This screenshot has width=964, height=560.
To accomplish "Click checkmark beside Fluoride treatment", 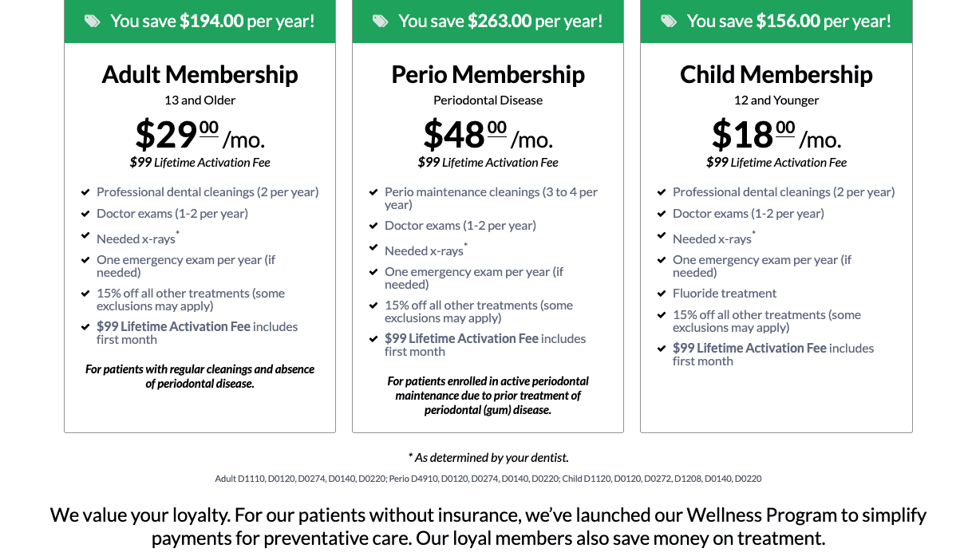I will click(662, 294).
